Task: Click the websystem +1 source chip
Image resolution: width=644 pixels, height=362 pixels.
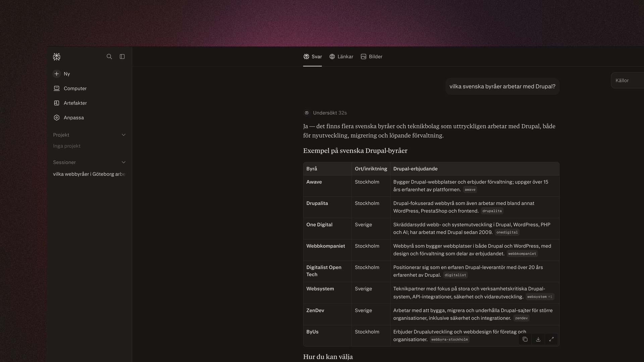Action: click(x=539, y=297)
